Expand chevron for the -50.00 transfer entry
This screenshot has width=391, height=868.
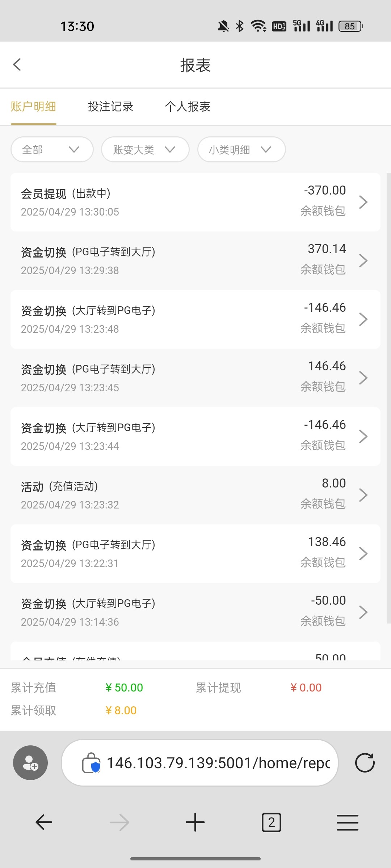tap(363, 612)
